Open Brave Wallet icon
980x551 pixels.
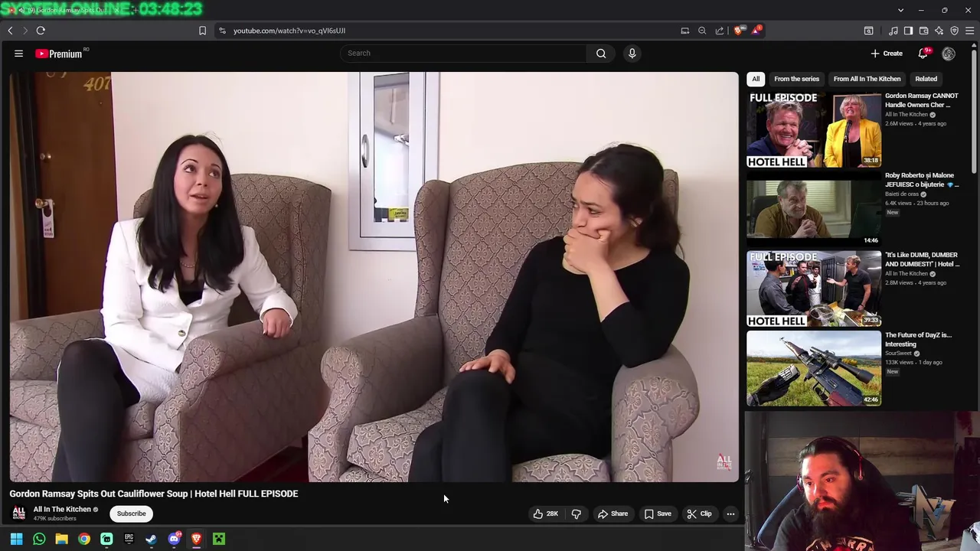(x=923, y=31)
